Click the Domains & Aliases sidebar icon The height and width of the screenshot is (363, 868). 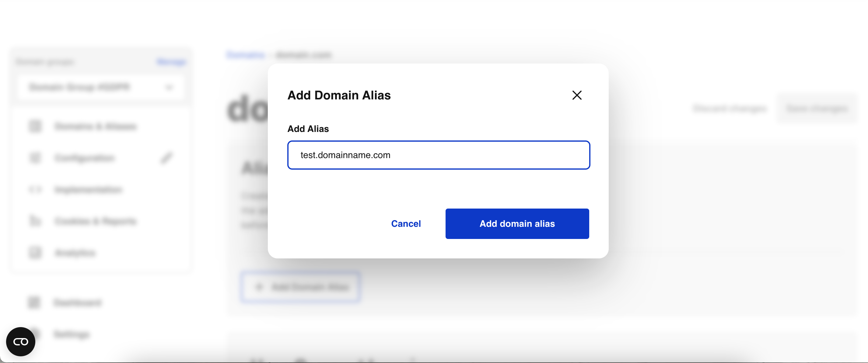(x=35, y=126)
